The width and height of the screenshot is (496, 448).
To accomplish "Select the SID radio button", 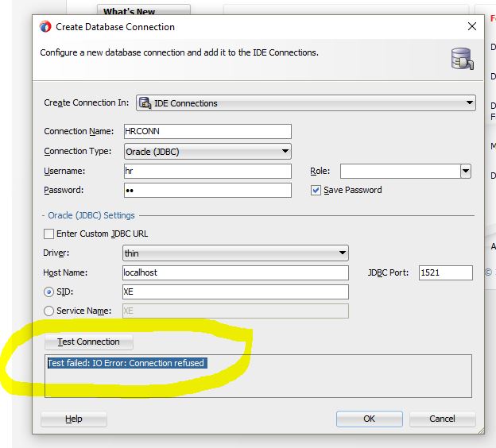I will click(48, 292).
